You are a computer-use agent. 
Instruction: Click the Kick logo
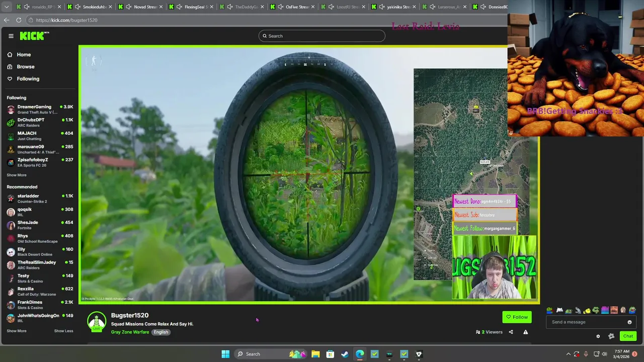click(x=34, y=36)
